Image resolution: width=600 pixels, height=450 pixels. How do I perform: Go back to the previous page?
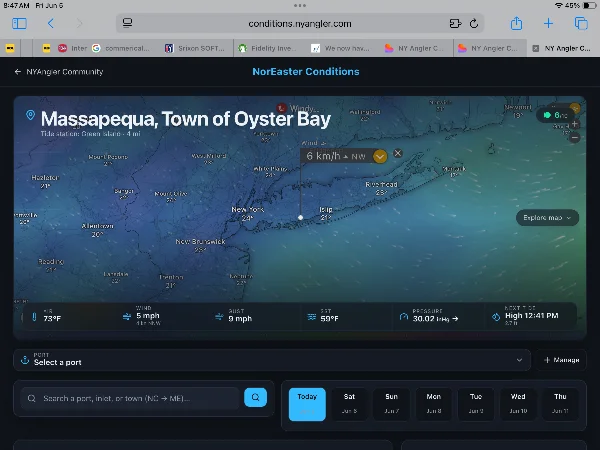(x=51, y=24)
